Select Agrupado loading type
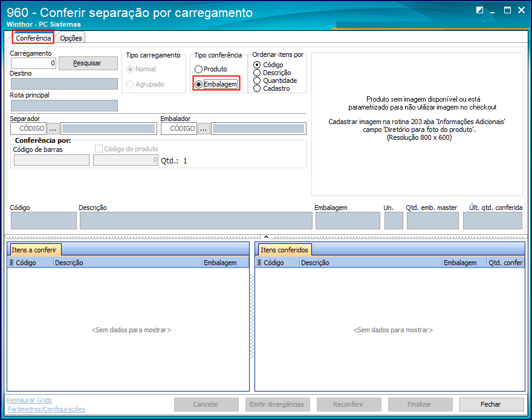Screen dimensions: 532x420 [145, 84]
